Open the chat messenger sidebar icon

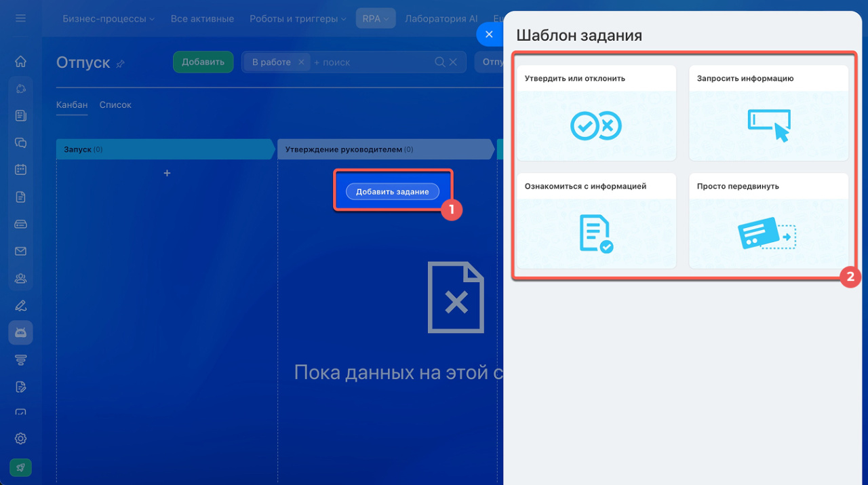20,143
